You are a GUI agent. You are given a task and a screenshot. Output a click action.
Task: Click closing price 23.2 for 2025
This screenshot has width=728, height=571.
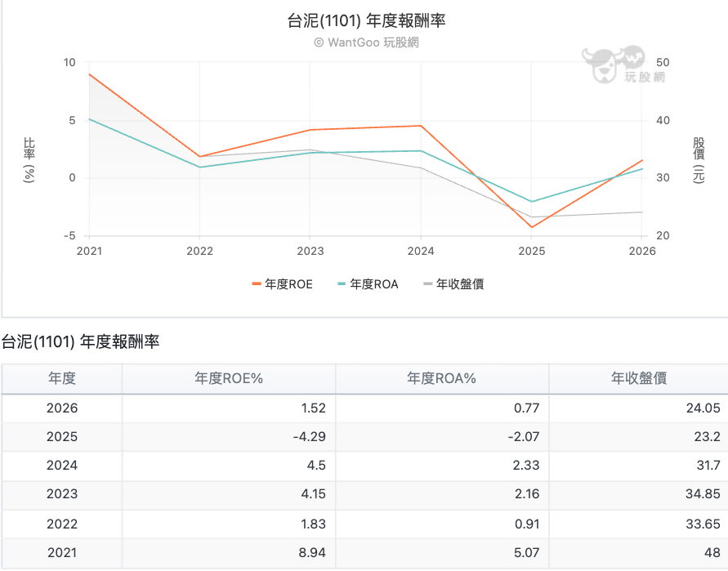(x=707, y=437)
